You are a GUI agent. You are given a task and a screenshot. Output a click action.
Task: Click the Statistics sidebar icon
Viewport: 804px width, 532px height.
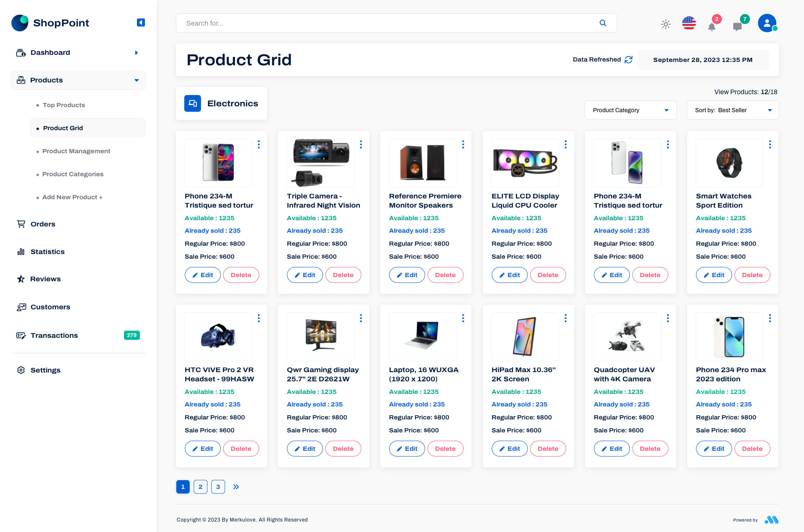21,252
